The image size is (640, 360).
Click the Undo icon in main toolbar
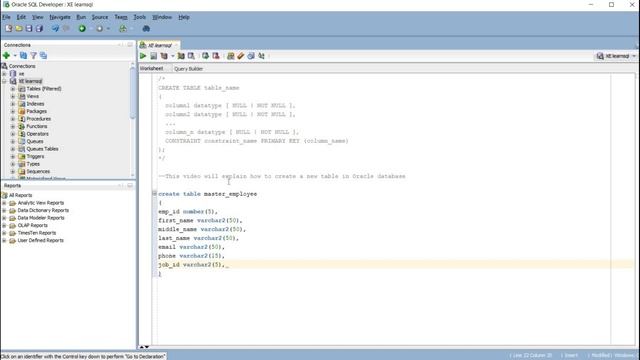tap(55, 29)
